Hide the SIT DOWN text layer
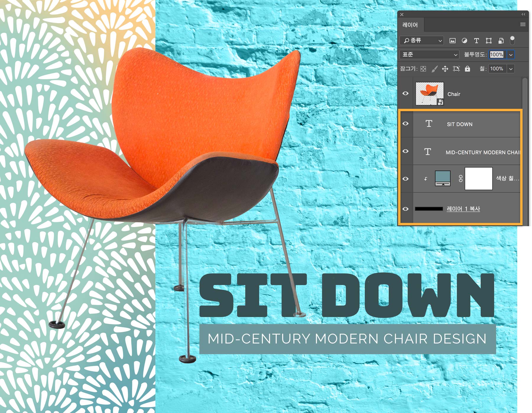Viewport: 532px width, 413px height. 406,124
